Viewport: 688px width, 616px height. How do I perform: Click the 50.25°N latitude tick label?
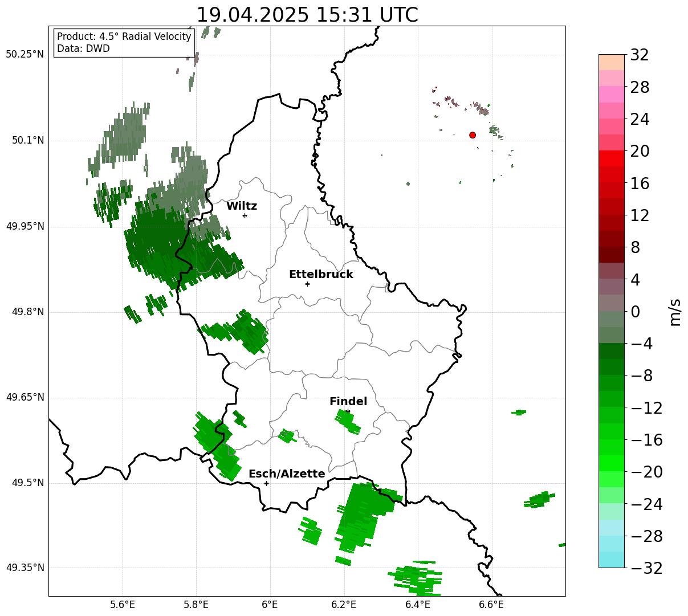[x=25, y=55]
